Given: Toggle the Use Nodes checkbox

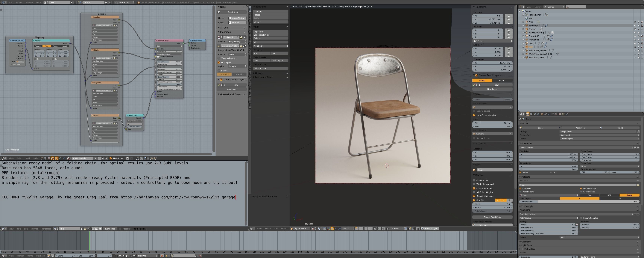Looking at the screenshot, I should coord(111,158).
